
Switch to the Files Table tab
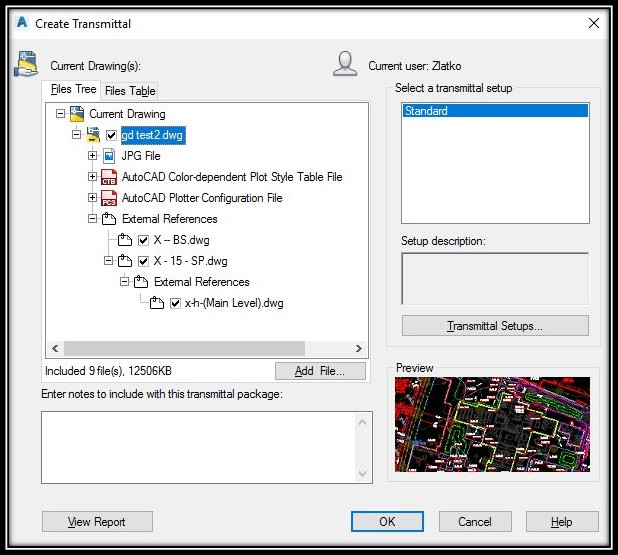[x=130, y=91]
